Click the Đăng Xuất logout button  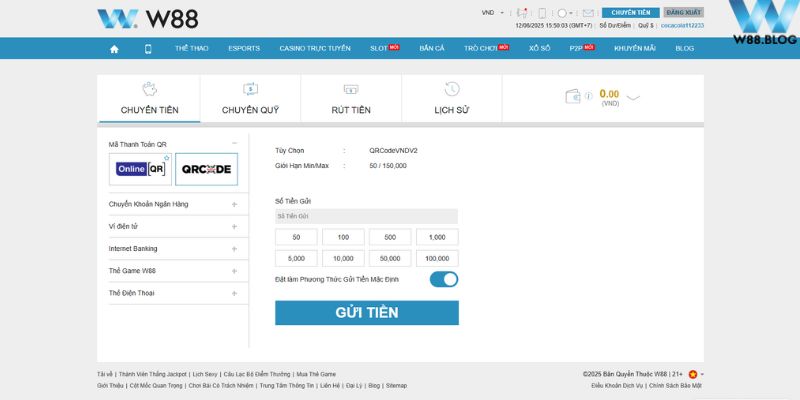[684, 13]
